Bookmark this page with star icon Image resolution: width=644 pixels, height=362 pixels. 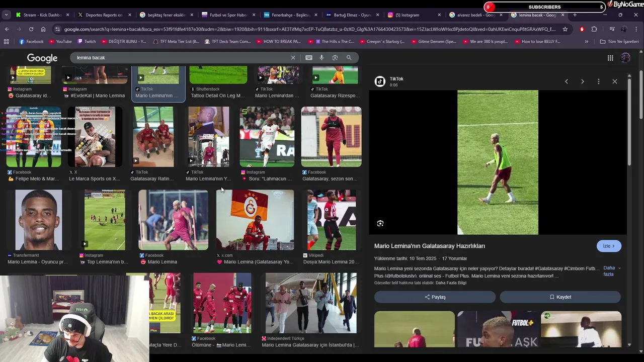[x=565, y=29]
